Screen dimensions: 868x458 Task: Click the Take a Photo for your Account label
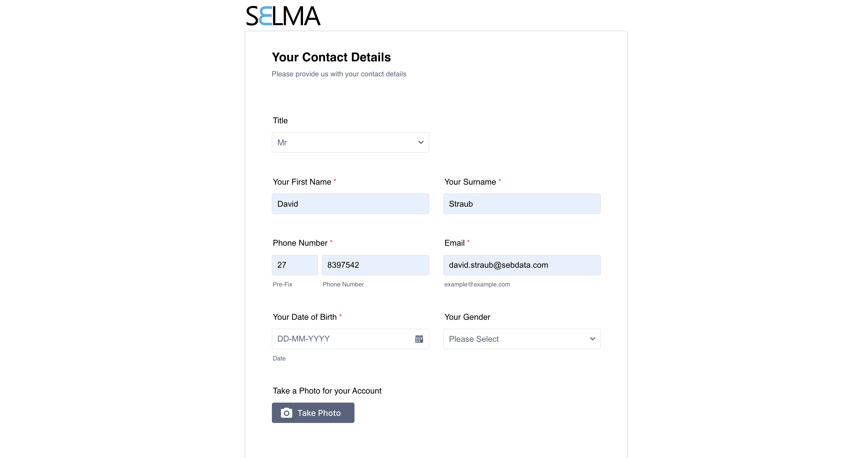pyautogui.click(x=327, y=391)
